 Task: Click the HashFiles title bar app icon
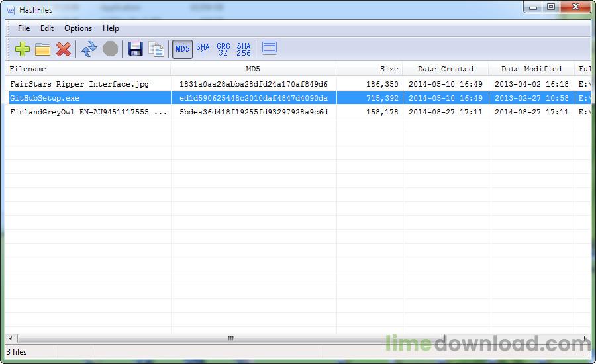click(11, 10)
